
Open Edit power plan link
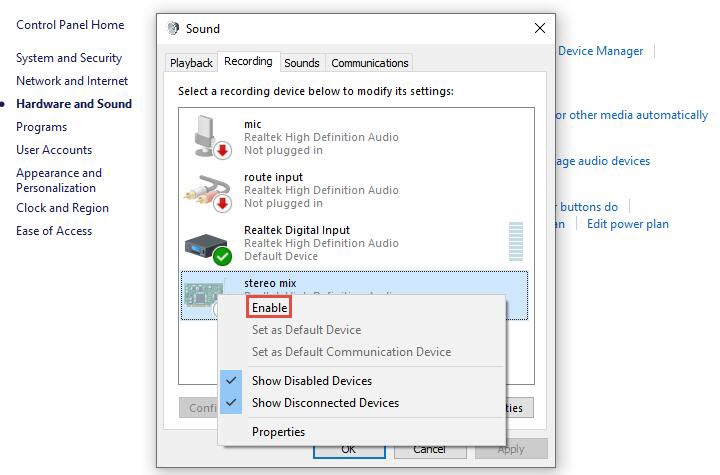[x=627, y=224]
